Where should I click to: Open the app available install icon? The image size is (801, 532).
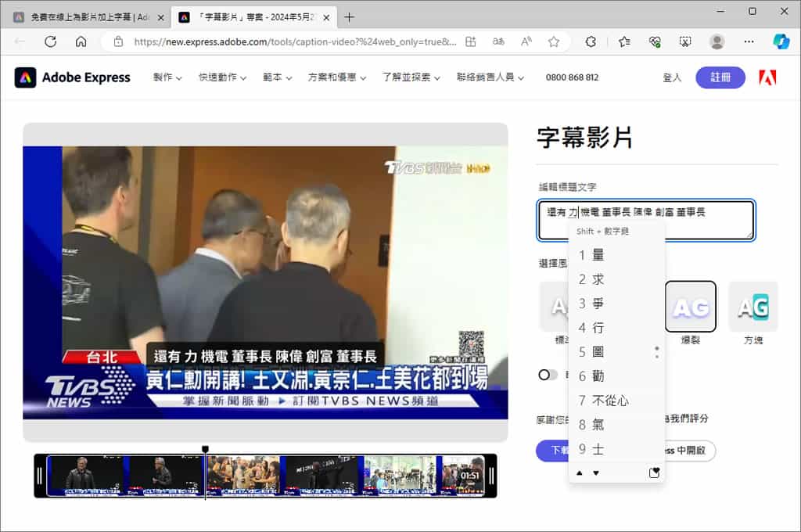tap(470, 41)
